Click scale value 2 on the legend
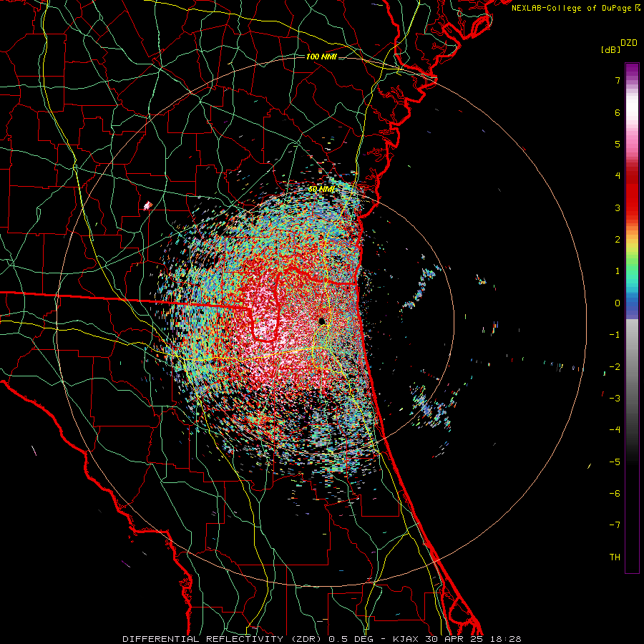This screenshot has width=644, height=644. tap(618, 240)
